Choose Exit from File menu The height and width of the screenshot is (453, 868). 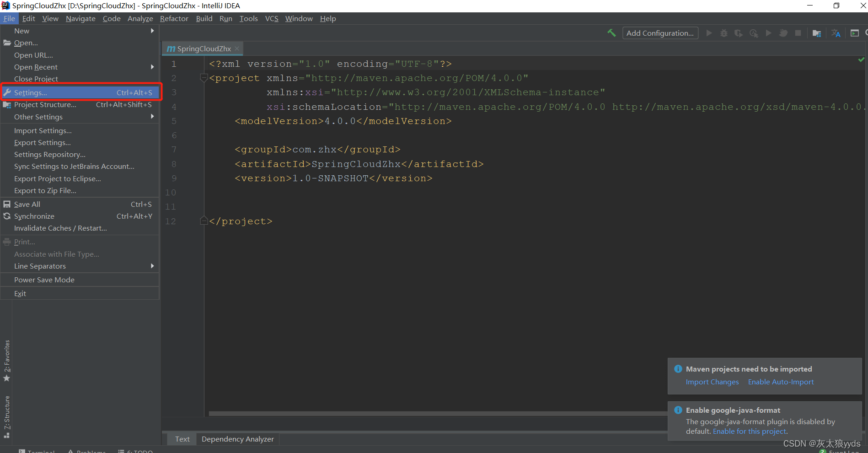pos(80,293)
